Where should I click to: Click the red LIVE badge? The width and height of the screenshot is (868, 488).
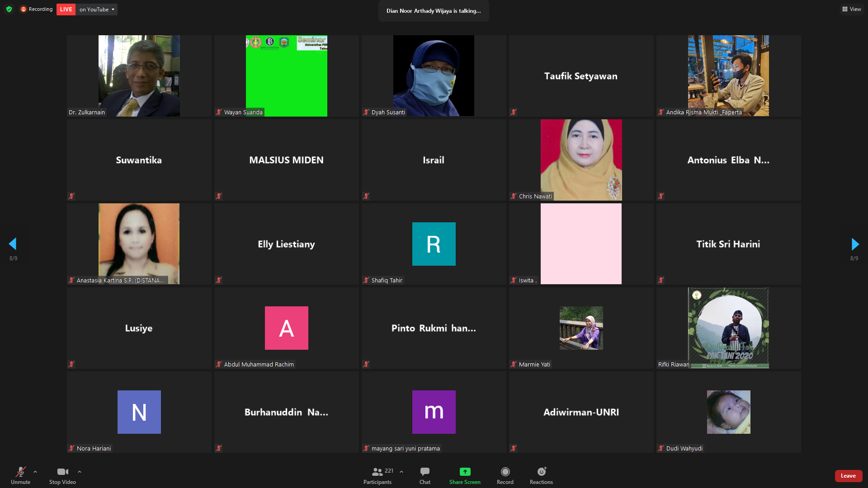pos(66,9)
